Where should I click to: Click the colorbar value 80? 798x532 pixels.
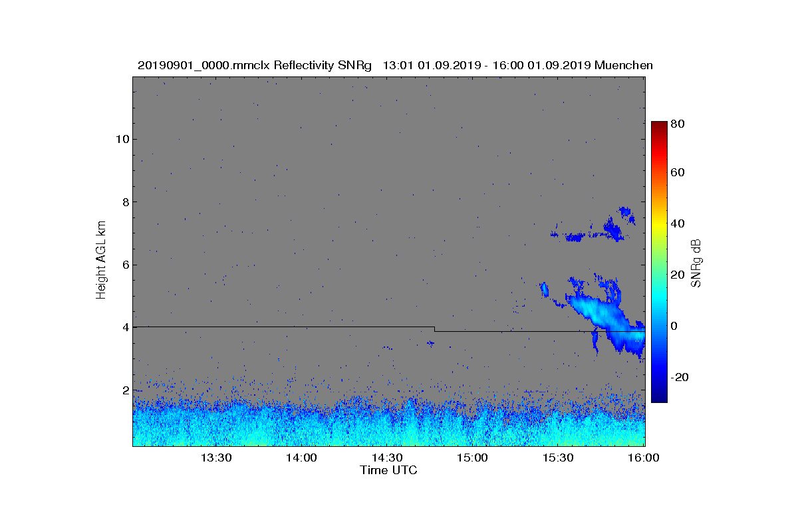click(678, 123)
